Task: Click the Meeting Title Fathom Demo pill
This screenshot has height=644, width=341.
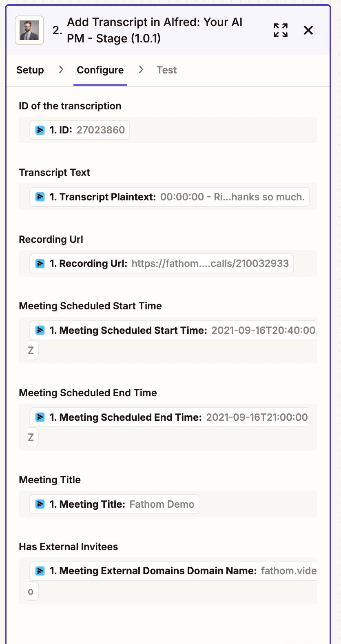Action: [122, 504]
